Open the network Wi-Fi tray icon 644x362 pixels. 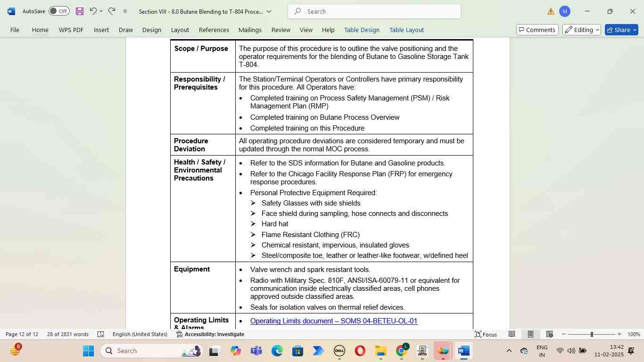tap(560, 351)
